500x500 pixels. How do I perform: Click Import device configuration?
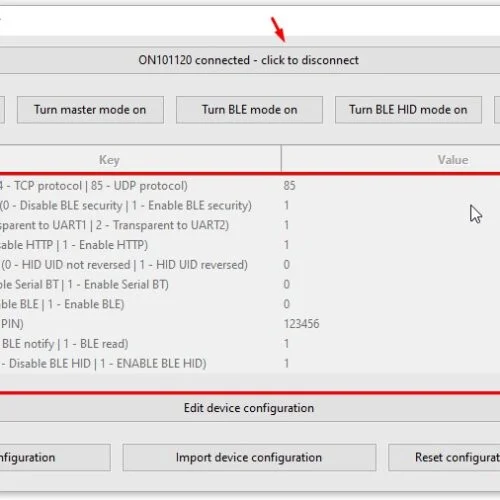249,457
